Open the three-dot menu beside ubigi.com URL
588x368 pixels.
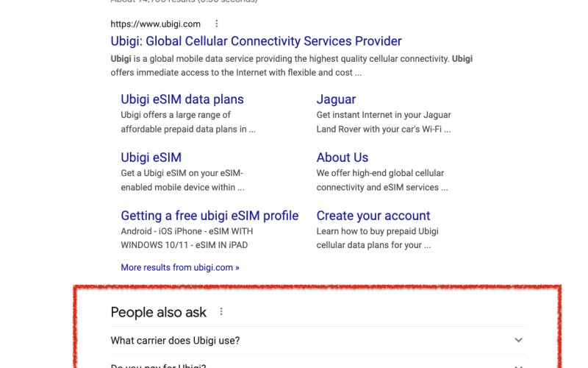[216, 24]
